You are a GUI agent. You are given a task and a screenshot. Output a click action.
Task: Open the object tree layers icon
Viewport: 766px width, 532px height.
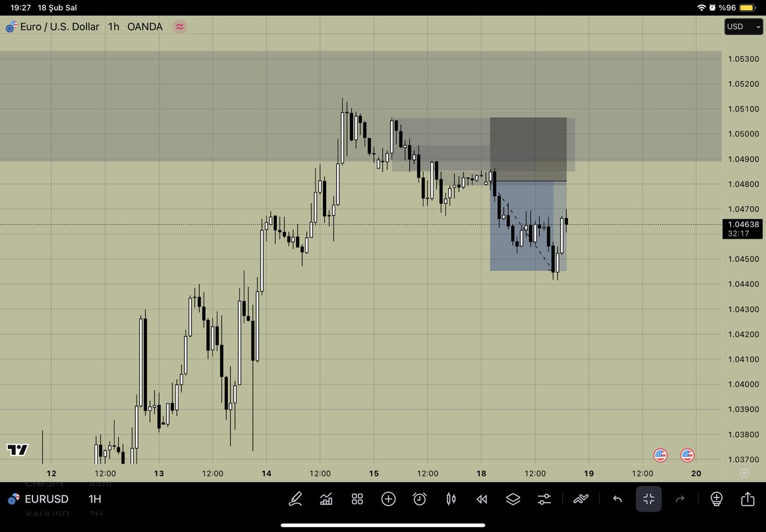click(513, 499)
